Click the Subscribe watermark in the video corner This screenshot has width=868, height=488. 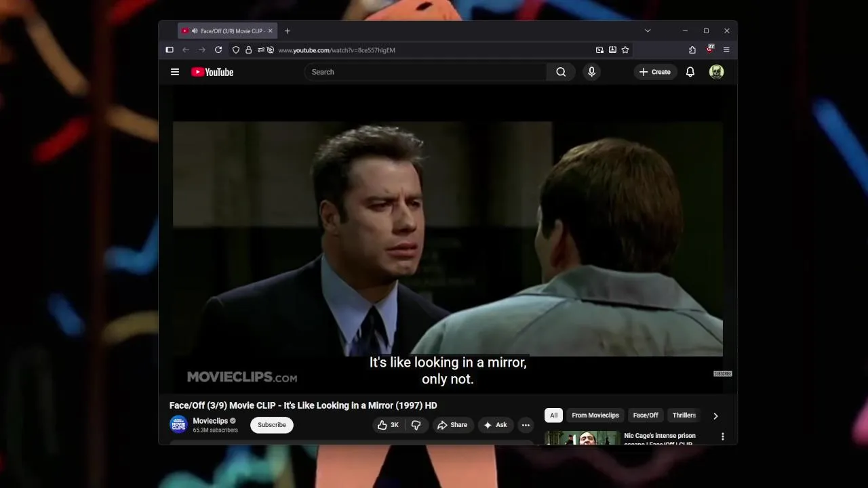coord(722,373)
